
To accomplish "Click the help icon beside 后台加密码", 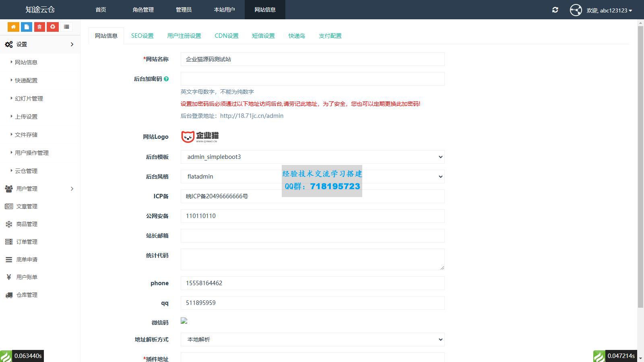I will click(166, 79).
